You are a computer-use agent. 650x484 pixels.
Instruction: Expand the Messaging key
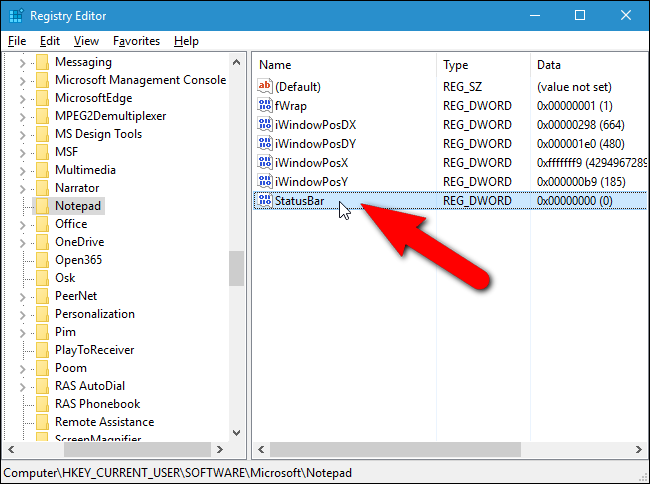click(22, 63)
